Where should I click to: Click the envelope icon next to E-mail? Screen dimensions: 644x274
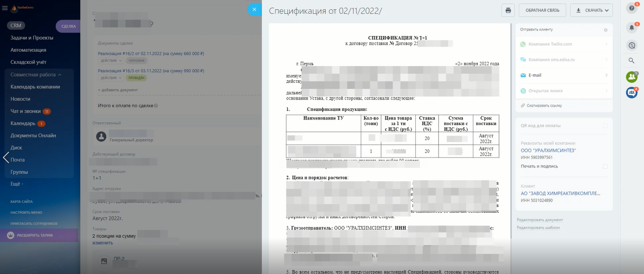(523, 75)
